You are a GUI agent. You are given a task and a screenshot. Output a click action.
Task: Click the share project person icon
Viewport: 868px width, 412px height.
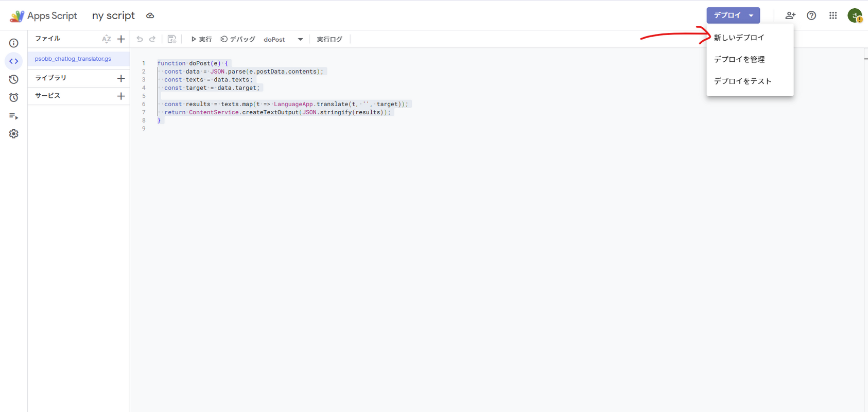click(x=790, y=15)
